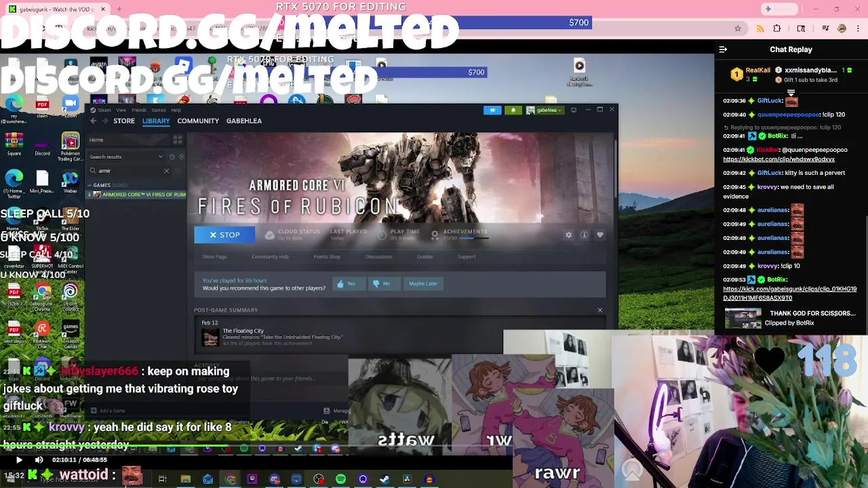Open the game info icon
Viewport: 868px width, 488px height.
[584, 235]
